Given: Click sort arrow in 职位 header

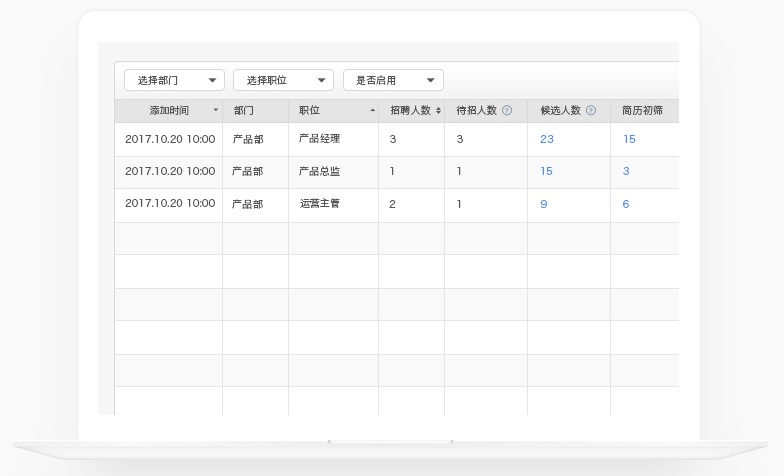Looking at the screenshot, I should pos(372,110).
